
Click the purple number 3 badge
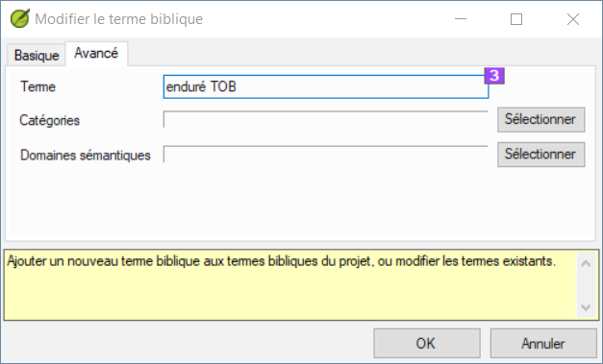click(x=494, y=76)
